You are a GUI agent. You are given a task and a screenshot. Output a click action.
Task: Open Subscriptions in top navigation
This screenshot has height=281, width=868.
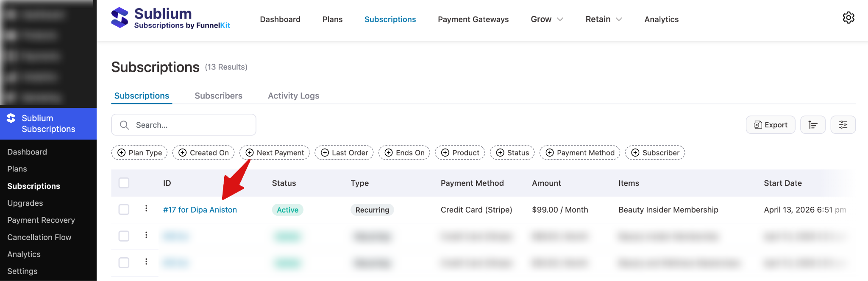click(390, 20)
